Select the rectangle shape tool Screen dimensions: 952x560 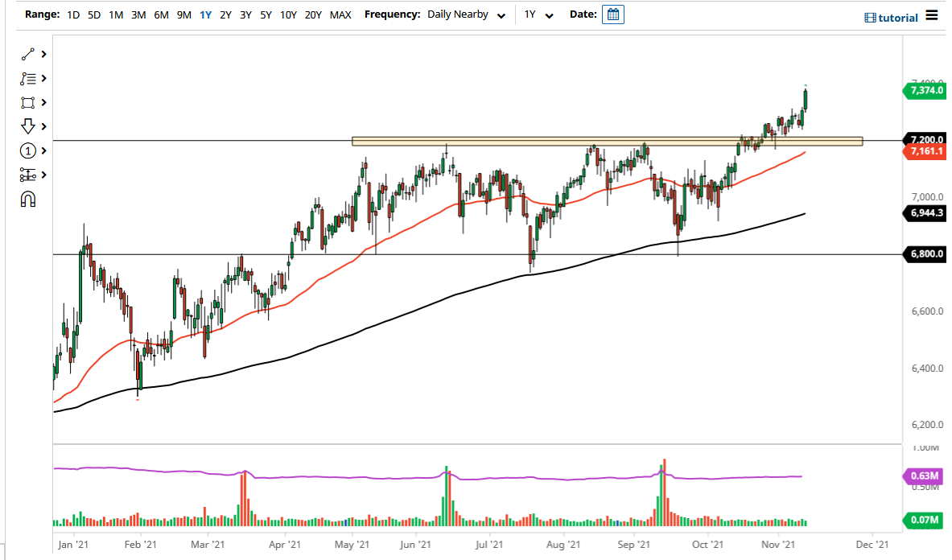29,102
